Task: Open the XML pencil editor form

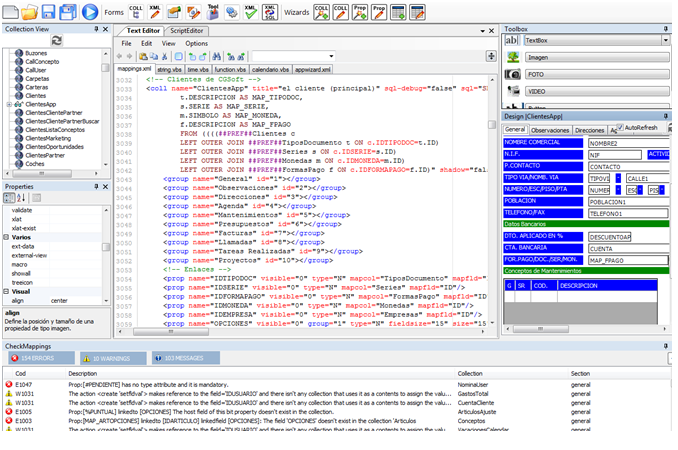Action: [155, 12]
